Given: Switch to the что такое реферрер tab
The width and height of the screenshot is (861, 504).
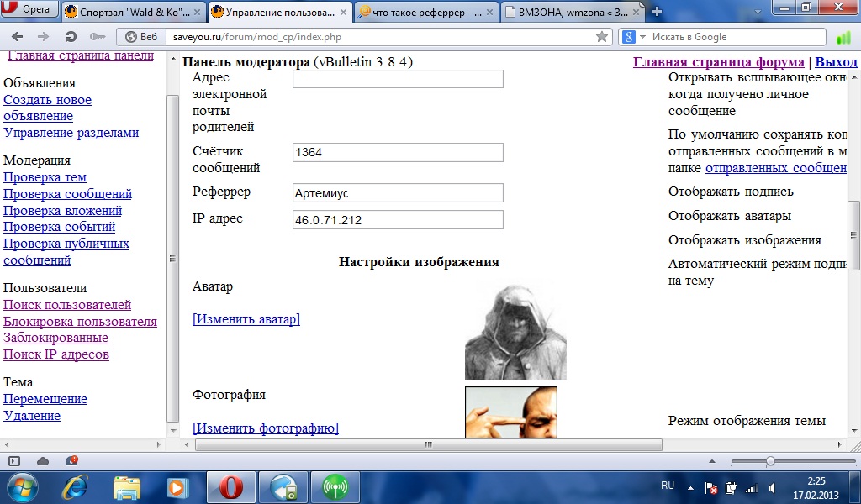Looking at the screenshot, I should pos(426,12).
